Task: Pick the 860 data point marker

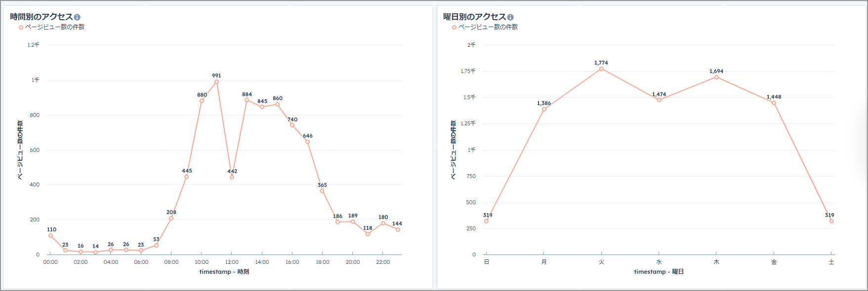Action: [x=277, y=105]
